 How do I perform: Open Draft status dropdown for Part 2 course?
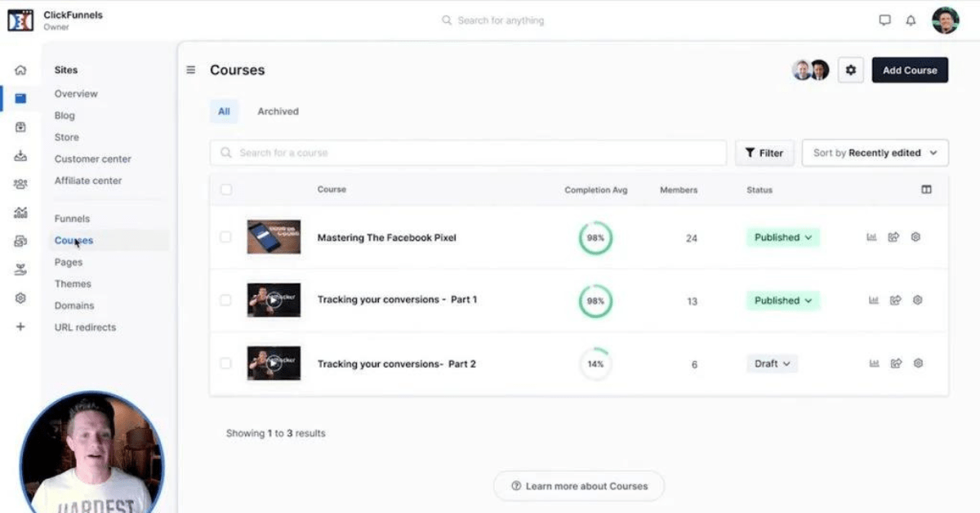click(x=772, y=364)
